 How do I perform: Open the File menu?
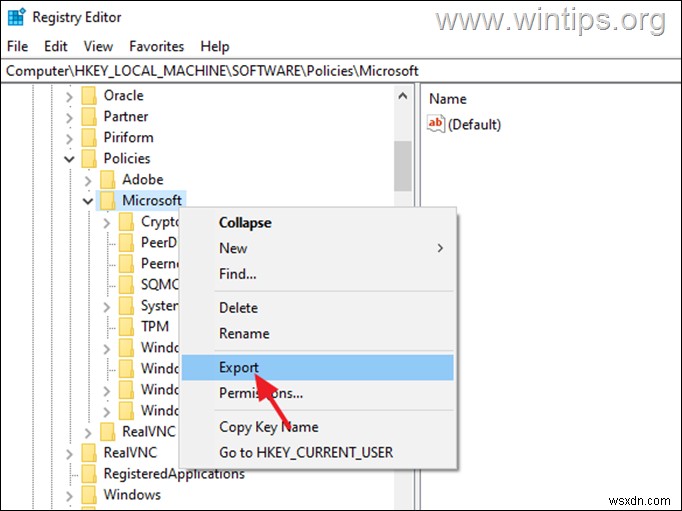[x=17, y=46]
